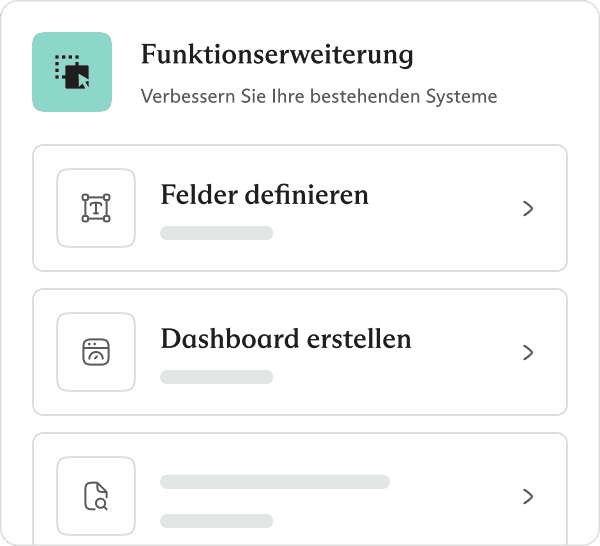Click the chevron on the unnamed third card

(529, 496)
